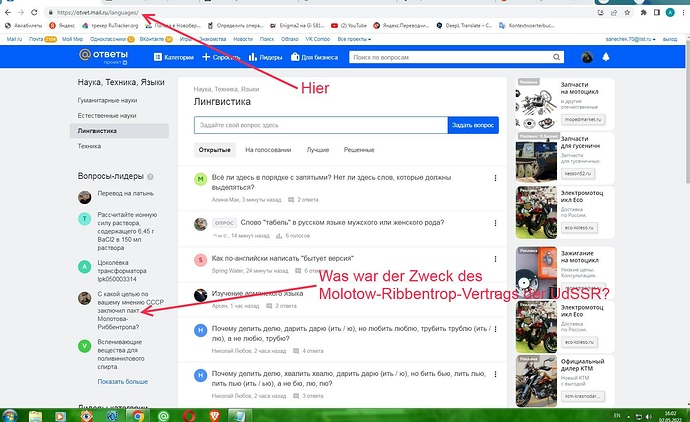Select Лингвистика in the sidebar

coord(119,131)
